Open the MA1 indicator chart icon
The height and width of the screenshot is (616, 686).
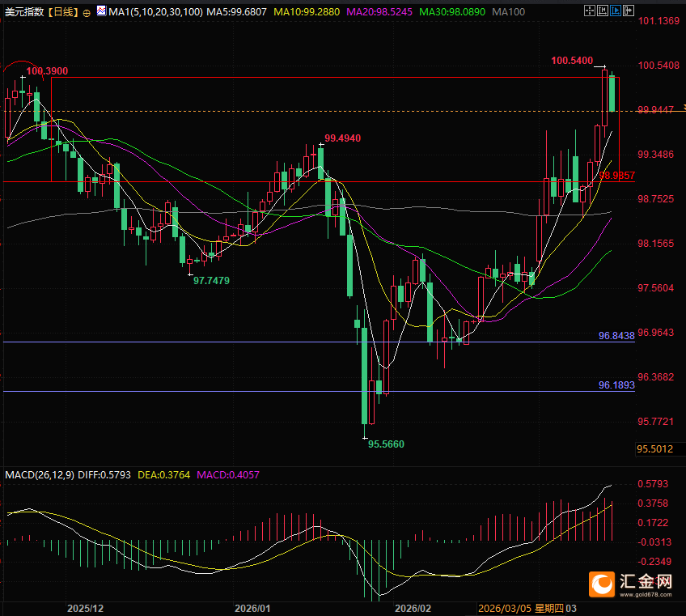[101, 11]
